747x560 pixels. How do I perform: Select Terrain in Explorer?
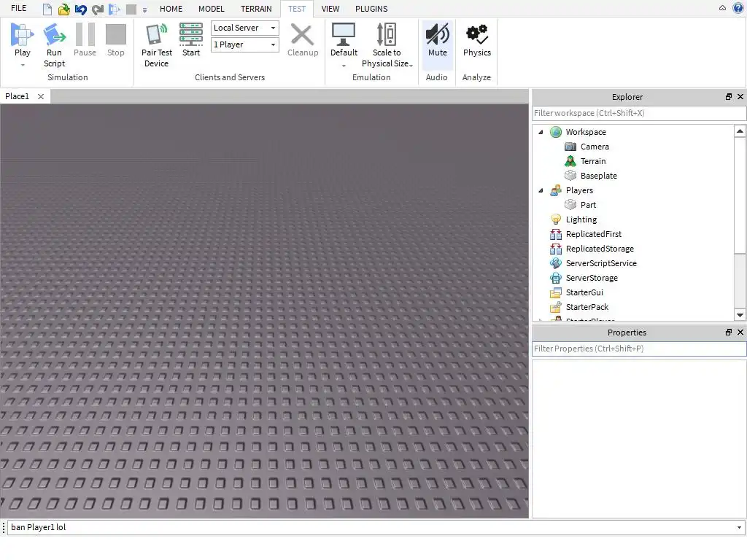tap(592, 161)
